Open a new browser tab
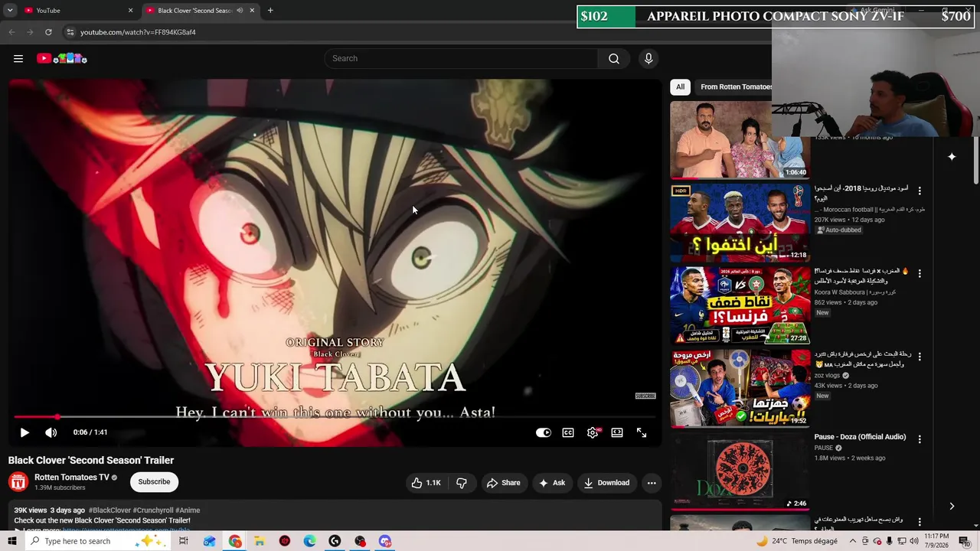Image resolution: width=980 pixels, height=551 pixels. 270,10
